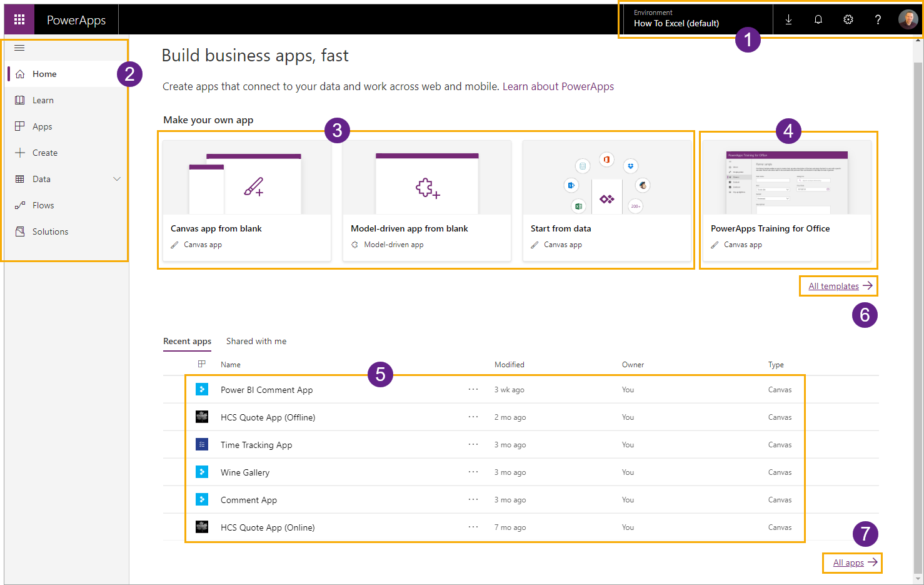Open the All templates link
The width and height of the screenshot is (924, 585).
pos(840,286)
